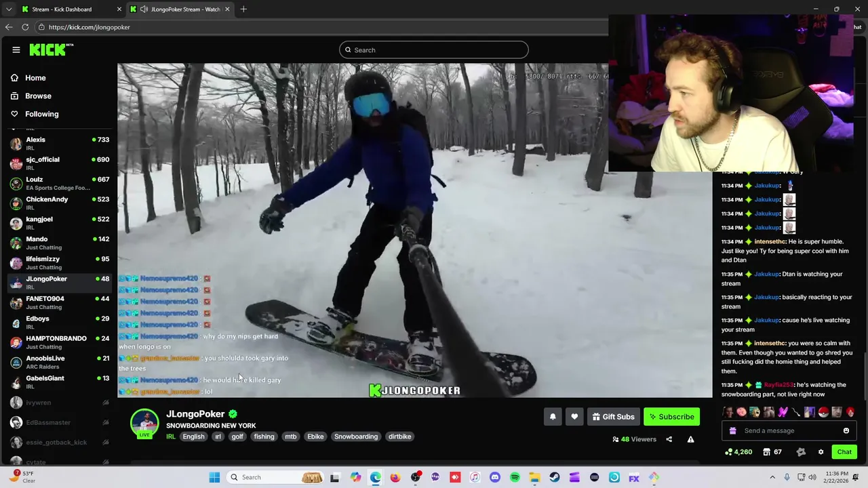Open the Windows Start menu
The image size is (868, 488).
[x=214, y=477]
